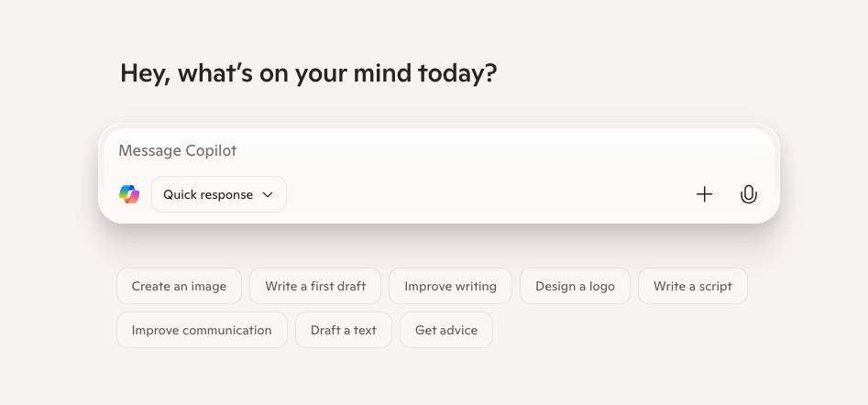868x405 pixels.
Task: Select the Design a logo suggestion
Action: point(575,286)
